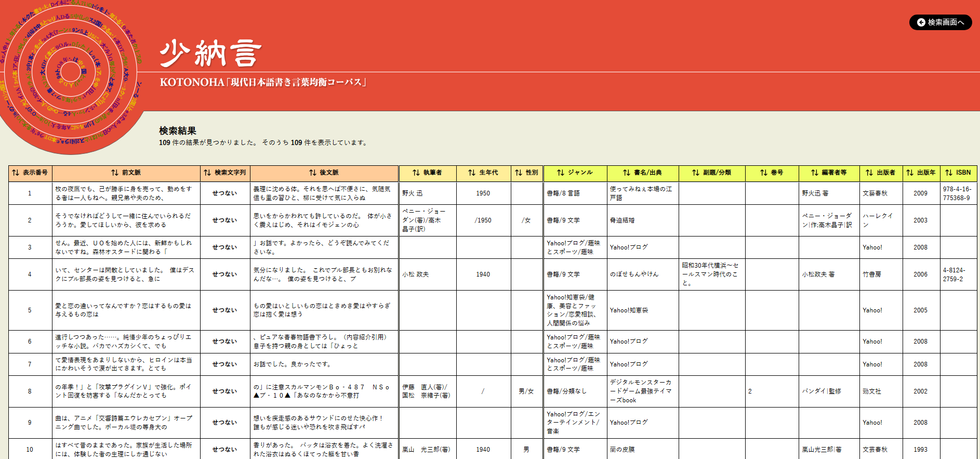Click 性別 男/女 cell in row 8
This screenshot has width=980, height=459.
(x=526, y=391)
